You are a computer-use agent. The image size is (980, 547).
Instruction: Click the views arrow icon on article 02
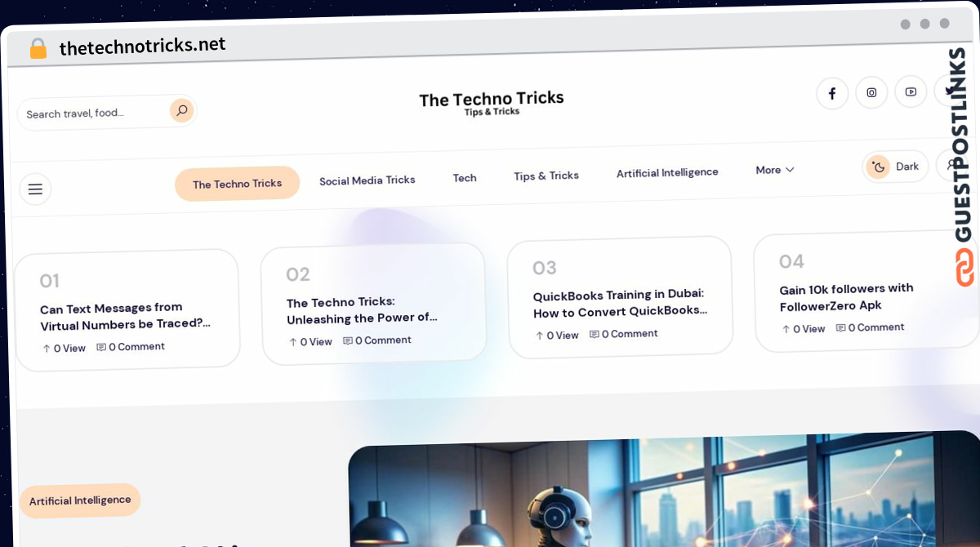(293, 342)
